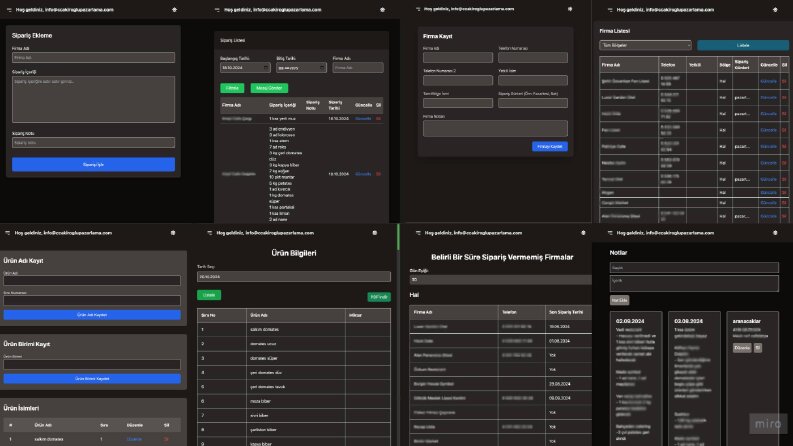
Task: Focus the Firma Notları text area
Action: pyautogui.click(x=496, y=128)
